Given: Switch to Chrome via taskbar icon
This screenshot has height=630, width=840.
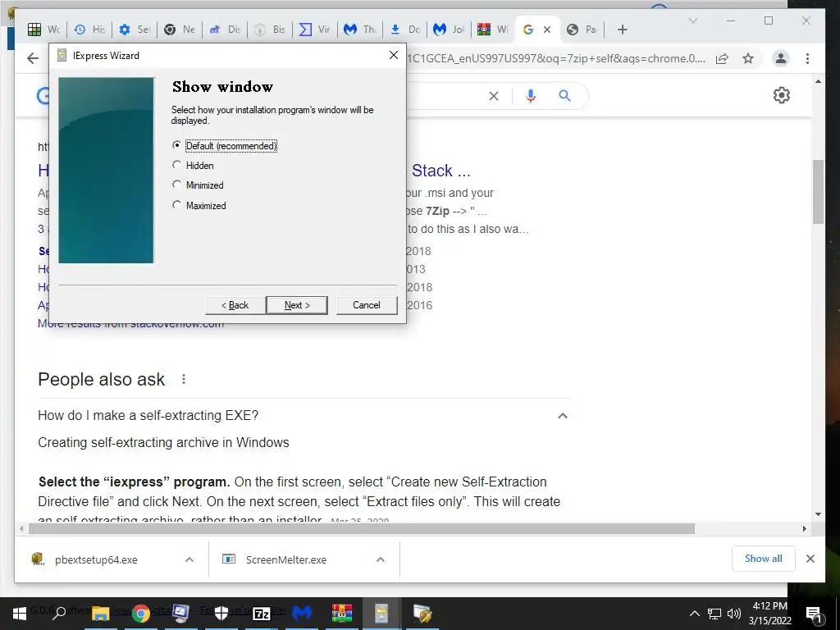Looking at the screenshot, I should coord(141,613).
